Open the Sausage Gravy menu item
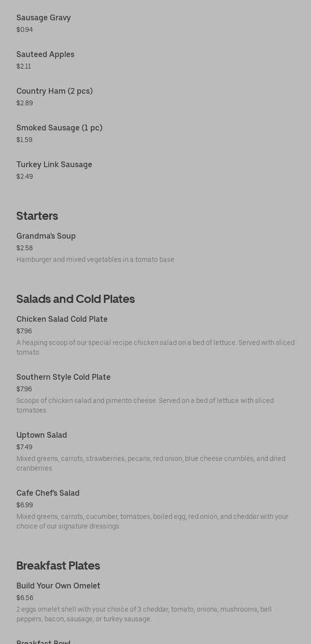This screenshot has width=311, height=644. coord(43,18)
